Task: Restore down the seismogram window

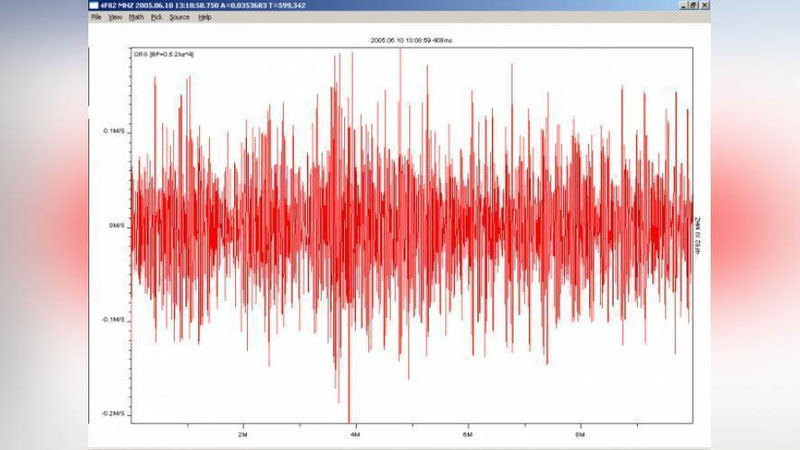Action: [x=694, y=5]
